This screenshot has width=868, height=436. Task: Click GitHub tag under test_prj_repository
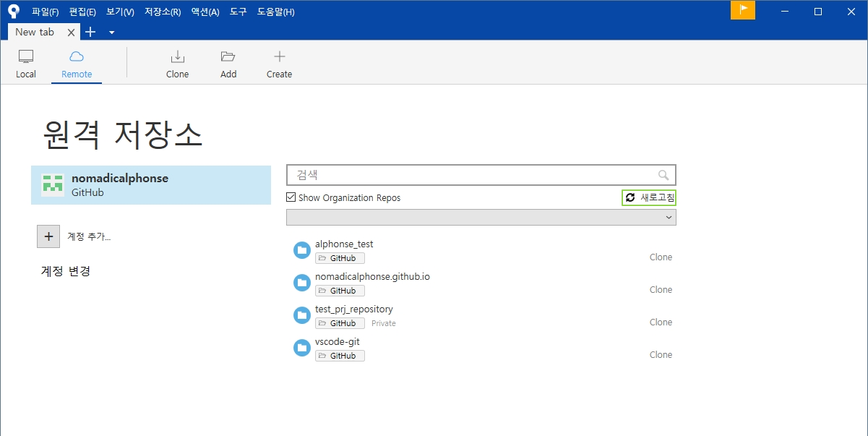click(340, 323)
